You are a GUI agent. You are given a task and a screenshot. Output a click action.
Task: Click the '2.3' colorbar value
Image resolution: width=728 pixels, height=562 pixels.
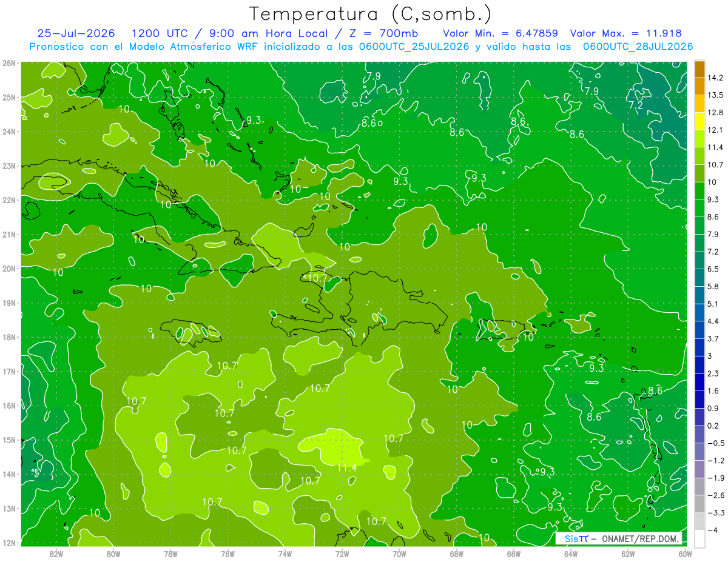[713, 373]
